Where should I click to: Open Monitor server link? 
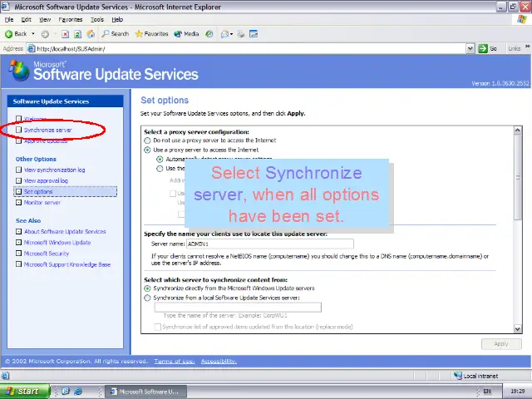click(42, 203)
